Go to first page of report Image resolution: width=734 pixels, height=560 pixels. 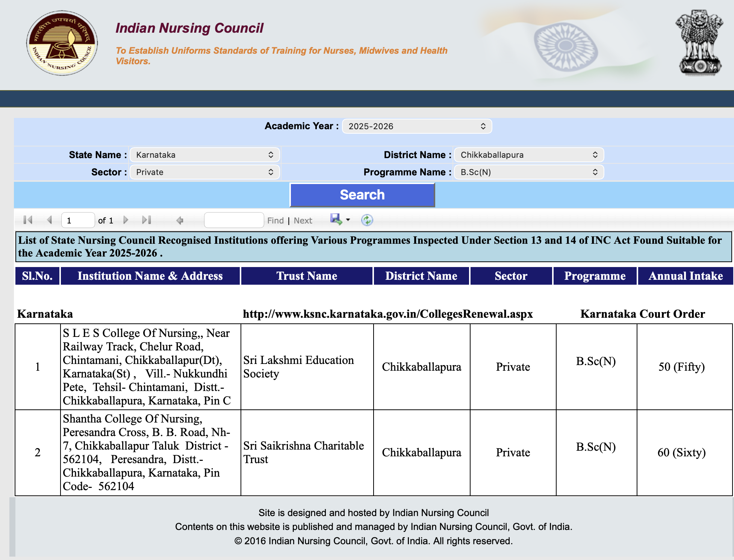point(28,220)
